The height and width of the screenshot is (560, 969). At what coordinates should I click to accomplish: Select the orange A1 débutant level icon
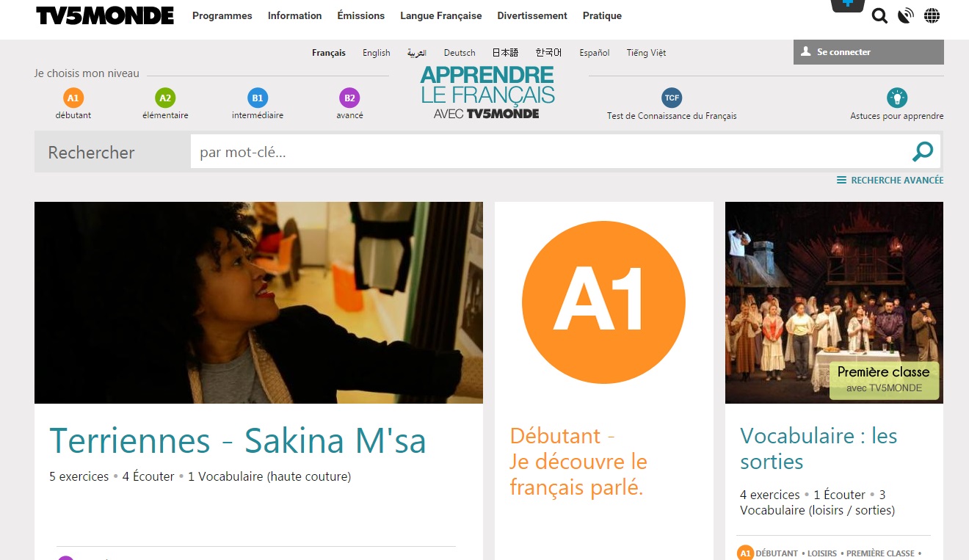tap(73, 98)
